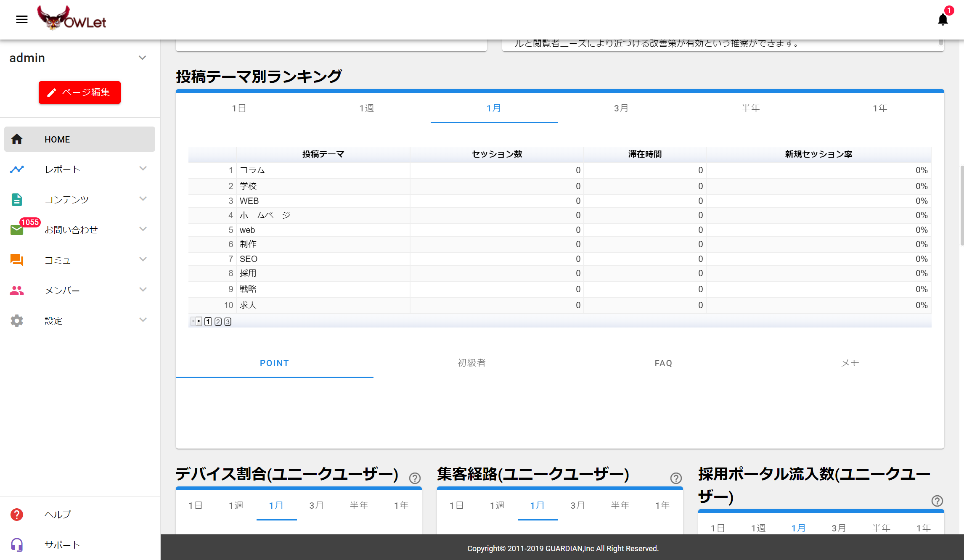The height and width of the screenshot is (560, 964).
Task: Go to next page of ranking table
Action: [199, 322]
